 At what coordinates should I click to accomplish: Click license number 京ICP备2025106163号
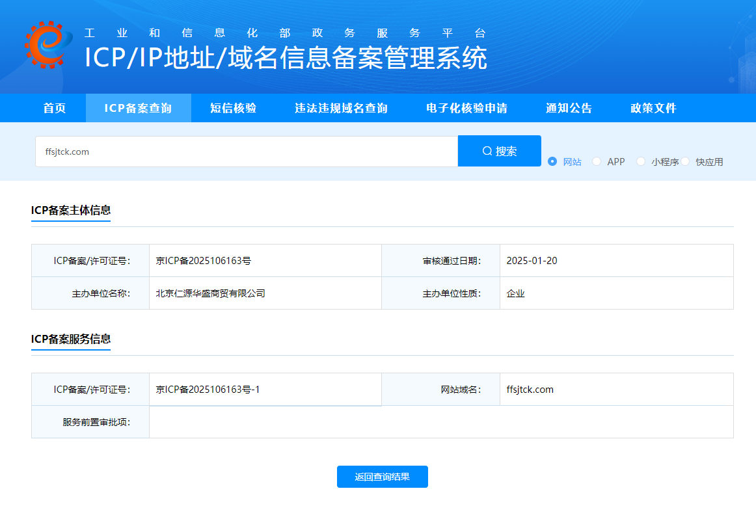(204, 261)
